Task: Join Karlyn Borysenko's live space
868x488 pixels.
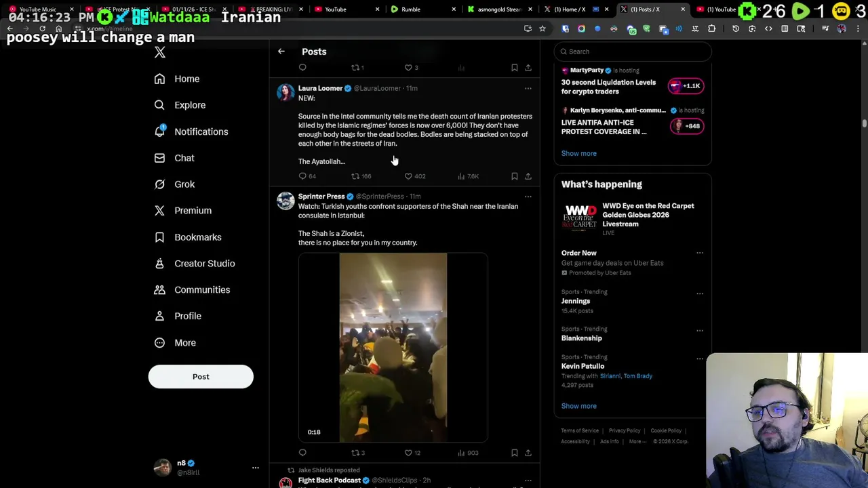Action: (686, 126)
